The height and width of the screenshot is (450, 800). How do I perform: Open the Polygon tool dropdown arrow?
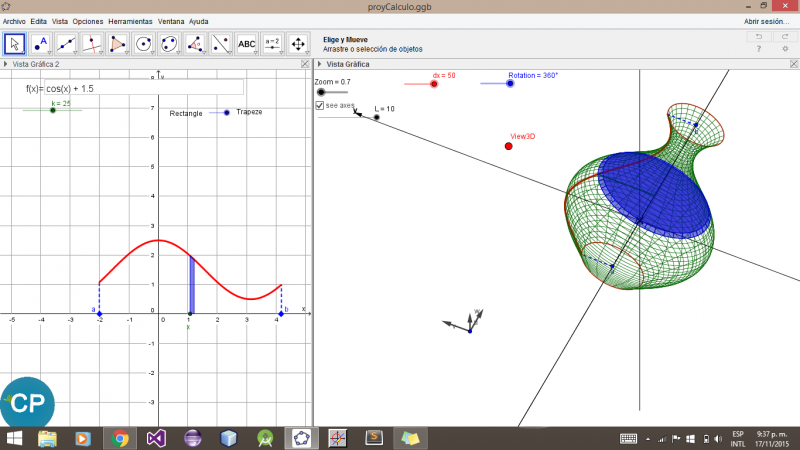[x=127, y=53]
